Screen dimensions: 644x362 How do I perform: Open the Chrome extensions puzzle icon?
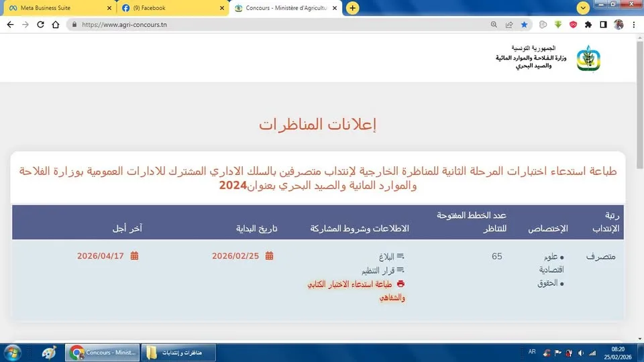(588, 24)
